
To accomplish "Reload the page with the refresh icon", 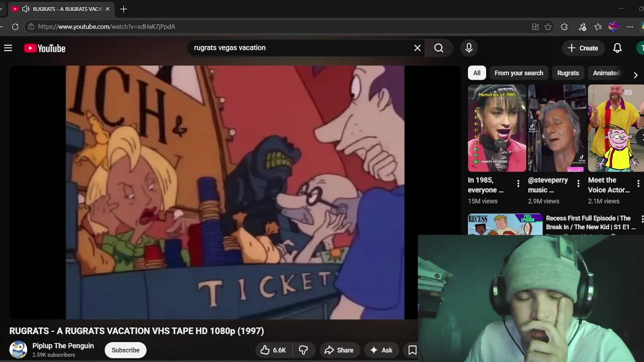I will point(15,27).
